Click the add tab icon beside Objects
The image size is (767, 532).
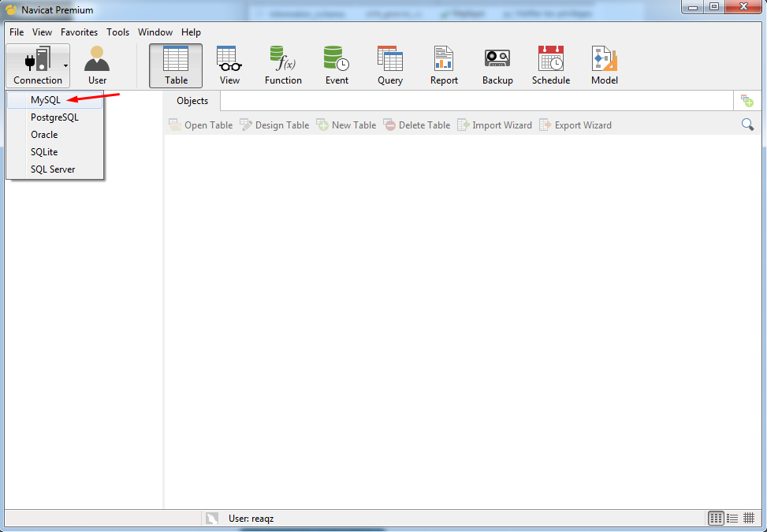[747, 101]
